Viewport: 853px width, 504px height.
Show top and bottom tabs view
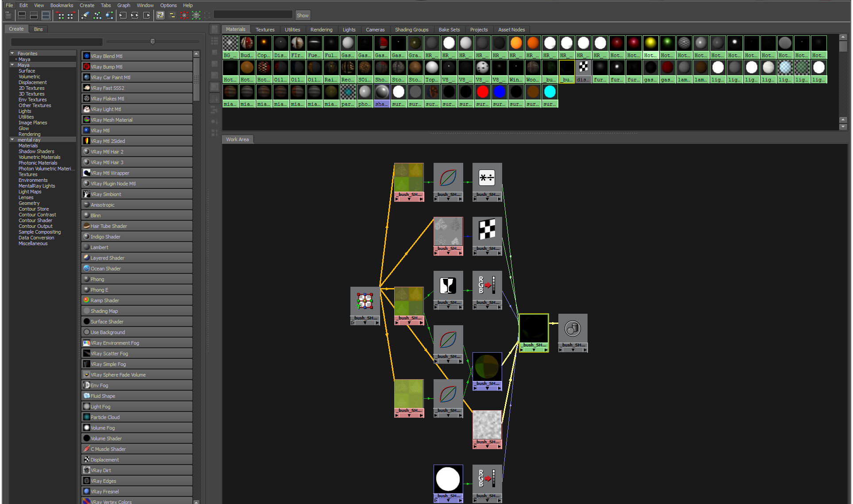46,15
